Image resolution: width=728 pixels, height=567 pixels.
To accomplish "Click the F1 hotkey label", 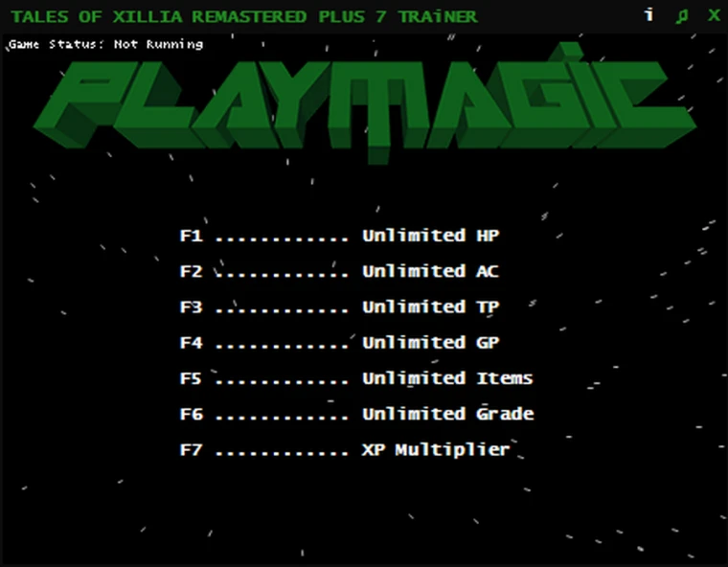I will [x=192, y=236].
